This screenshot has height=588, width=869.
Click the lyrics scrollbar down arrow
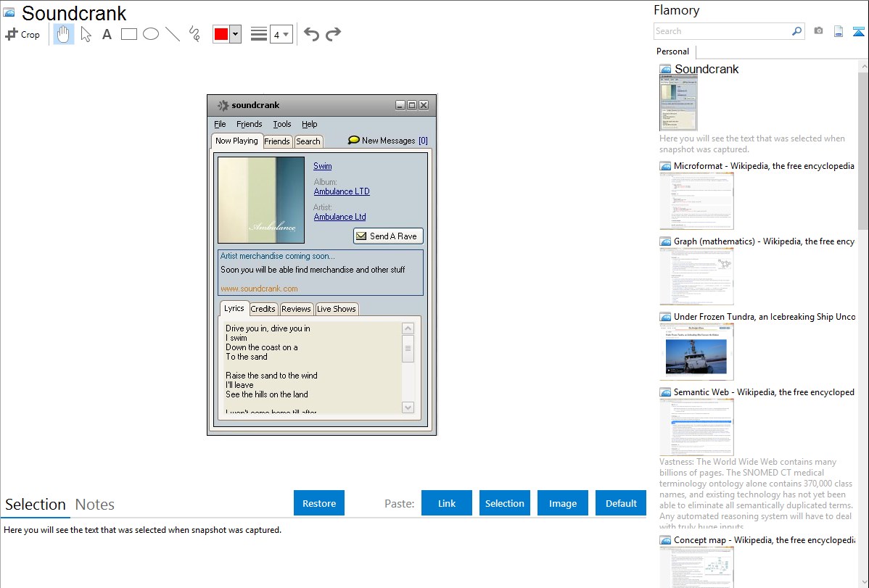coord(408,407)
